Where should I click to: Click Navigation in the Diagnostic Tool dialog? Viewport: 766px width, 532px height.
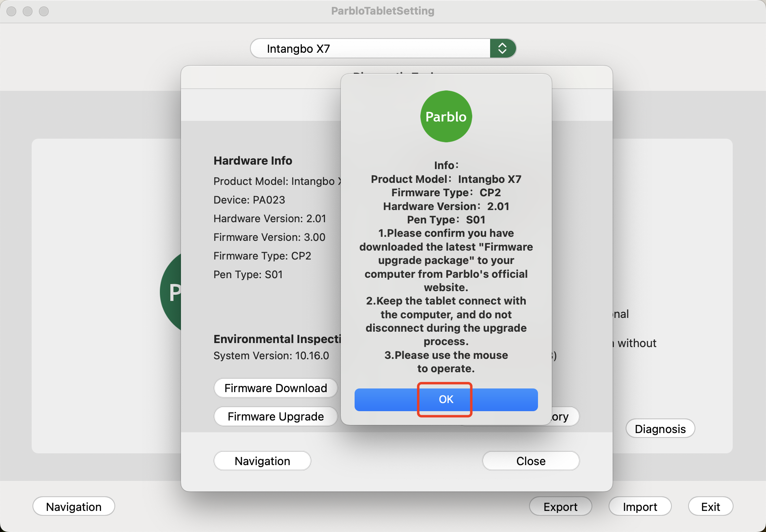263,461
